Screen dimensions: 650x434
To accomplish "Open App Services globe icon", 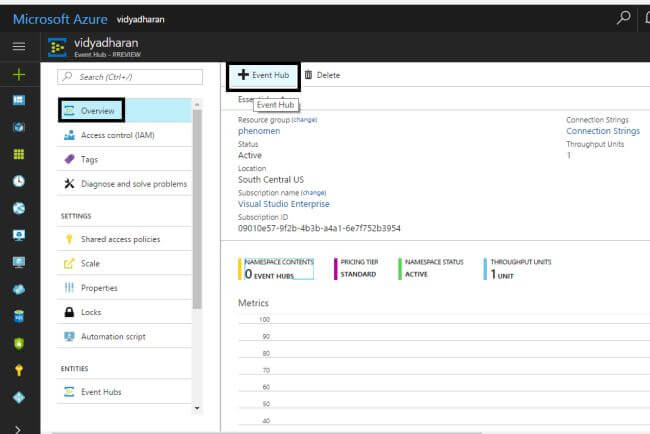I will point(19,208).
